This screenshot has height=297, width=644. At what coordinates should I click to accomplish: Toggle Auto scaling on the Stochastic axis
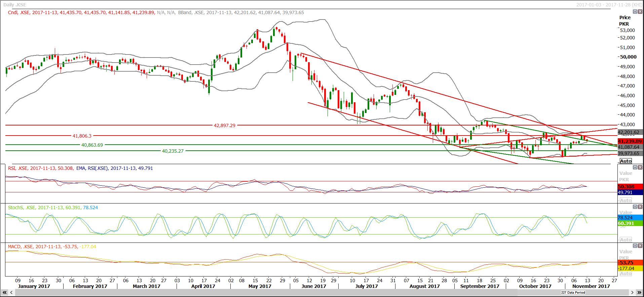pos(626,240)
